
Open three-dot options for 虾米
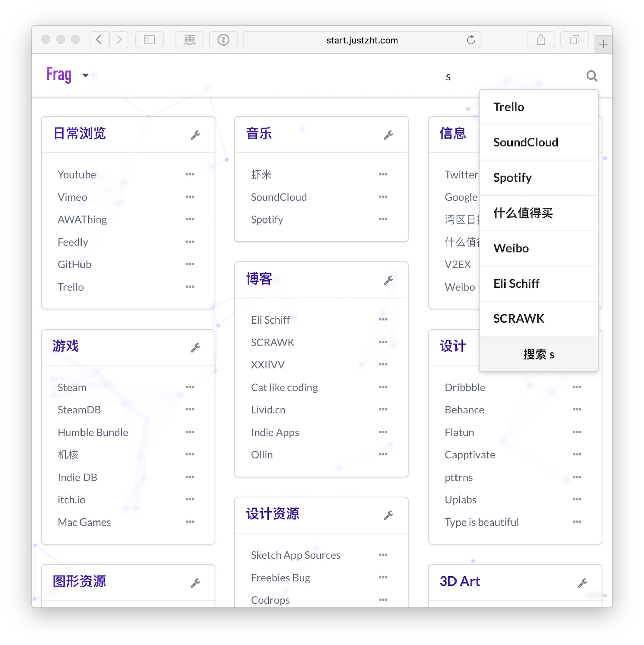[x=383, y=174]
